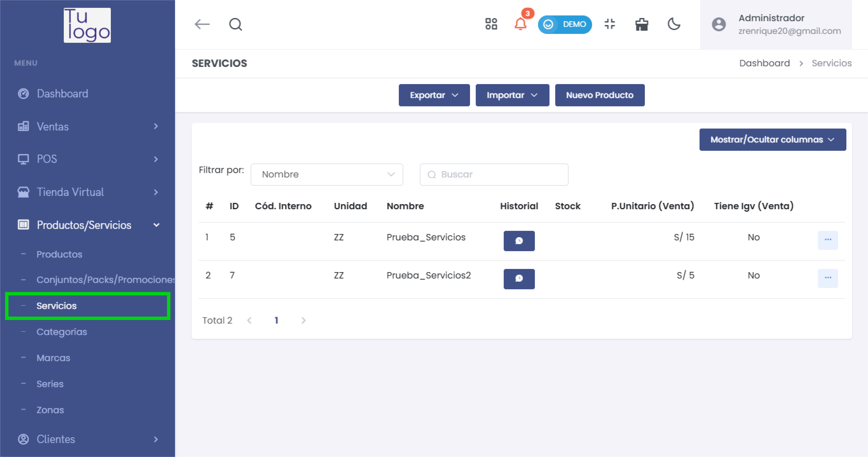Click Nuevo Producto button

tap(600, 95)
